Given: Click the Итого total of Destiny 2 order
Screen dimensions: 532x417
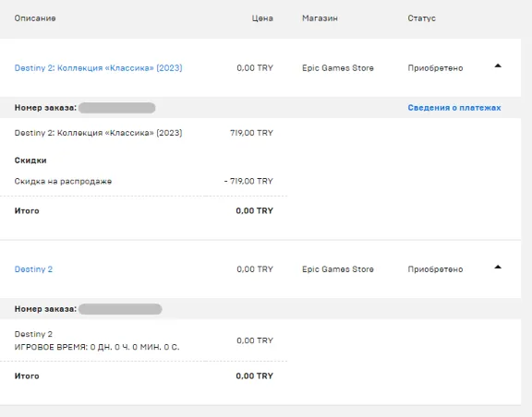Looking at the screenshot, I should point(255,376).
